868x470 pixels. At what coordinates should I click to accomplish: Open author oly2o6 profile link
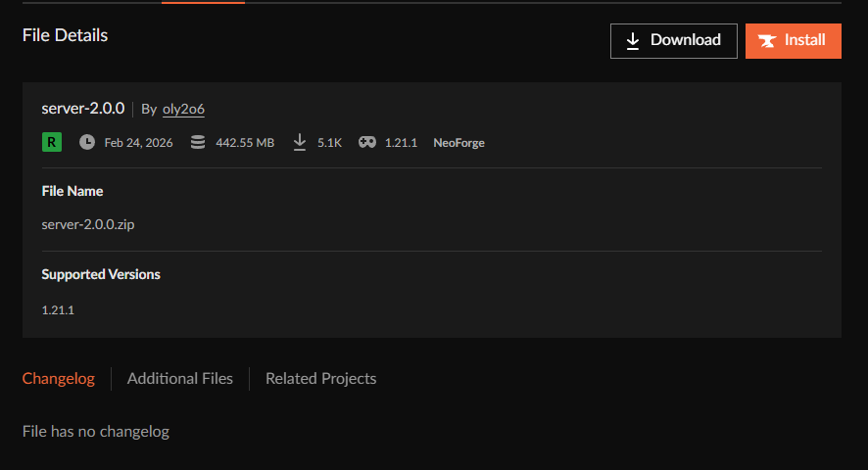coord(183,109)
